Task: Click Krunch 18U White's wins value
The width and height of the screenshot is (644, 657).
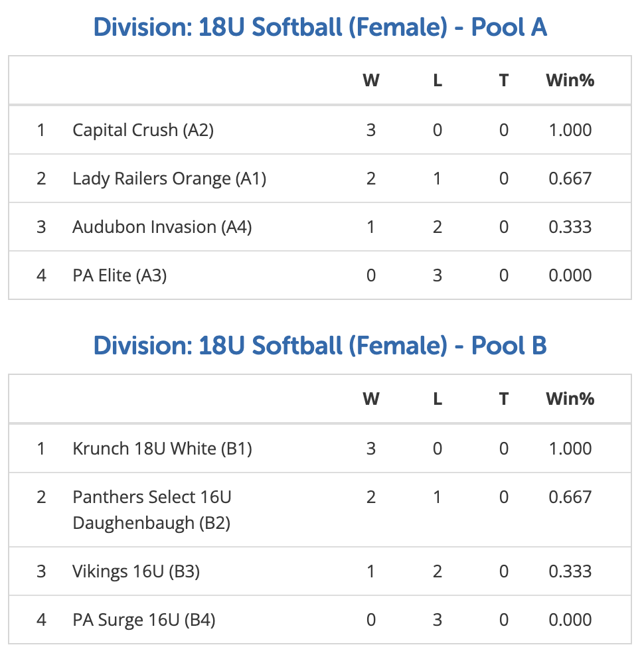Action: click(371, 449)
